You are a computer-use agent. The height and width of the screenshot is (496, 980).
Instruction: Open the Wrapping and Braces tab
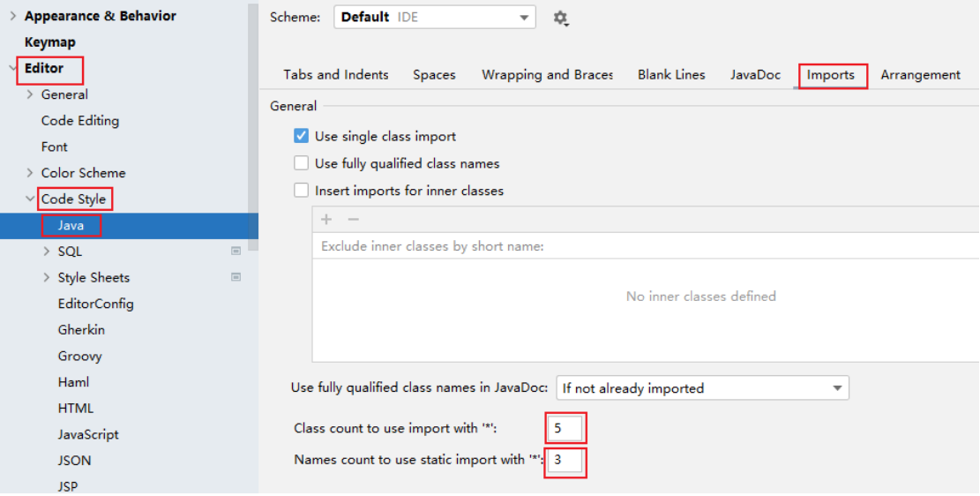point(547,74)
